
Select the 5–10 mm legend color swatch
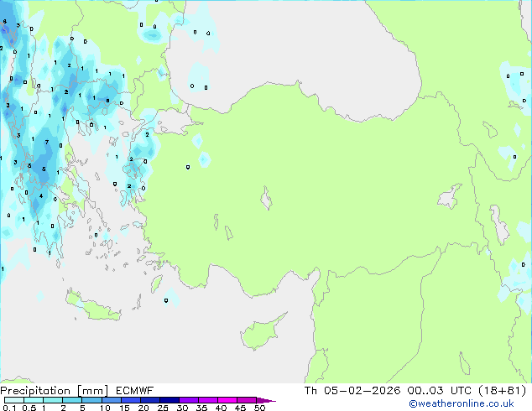click(x=93, y=400)
